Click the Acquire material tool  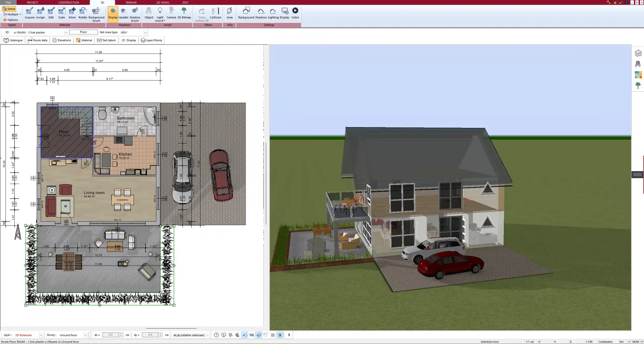tap(30, 13)
